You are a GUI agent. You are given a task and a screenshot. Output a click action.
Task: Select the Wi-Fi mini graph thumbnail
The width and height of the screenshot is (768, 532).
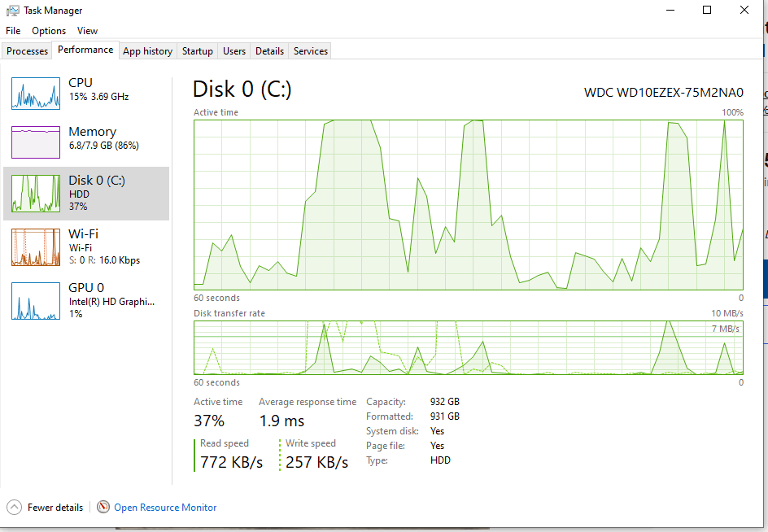click(x=36, y=247)
